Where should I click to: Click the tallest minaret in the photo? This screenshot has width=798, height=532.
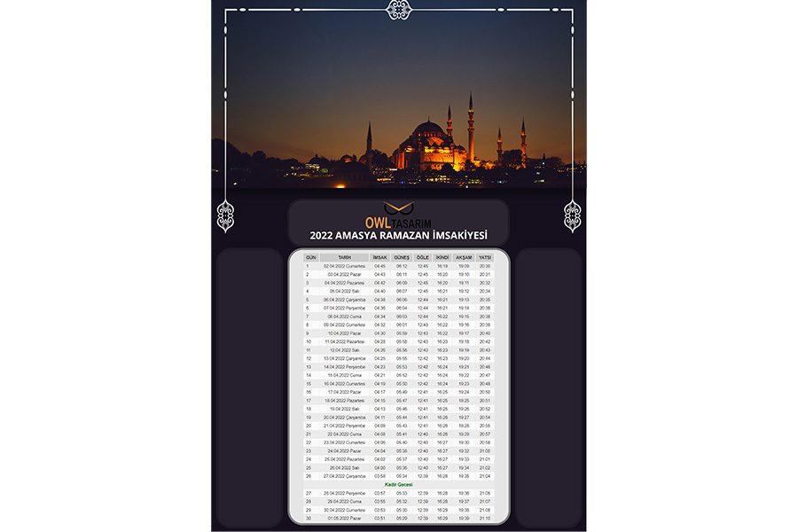[471, 128]
